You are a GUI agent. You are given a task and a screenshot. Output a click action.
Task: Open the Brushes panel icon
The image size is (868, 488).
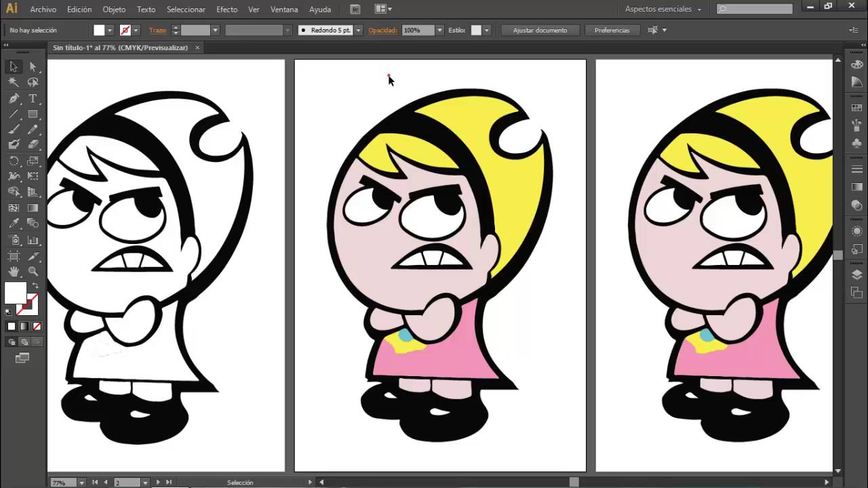point(857,125)
